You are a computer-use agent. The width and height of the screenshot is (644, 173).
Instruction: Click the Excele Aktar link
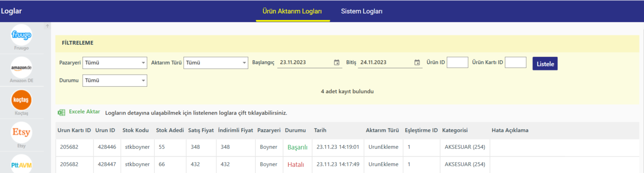click(x=84, y=112)
